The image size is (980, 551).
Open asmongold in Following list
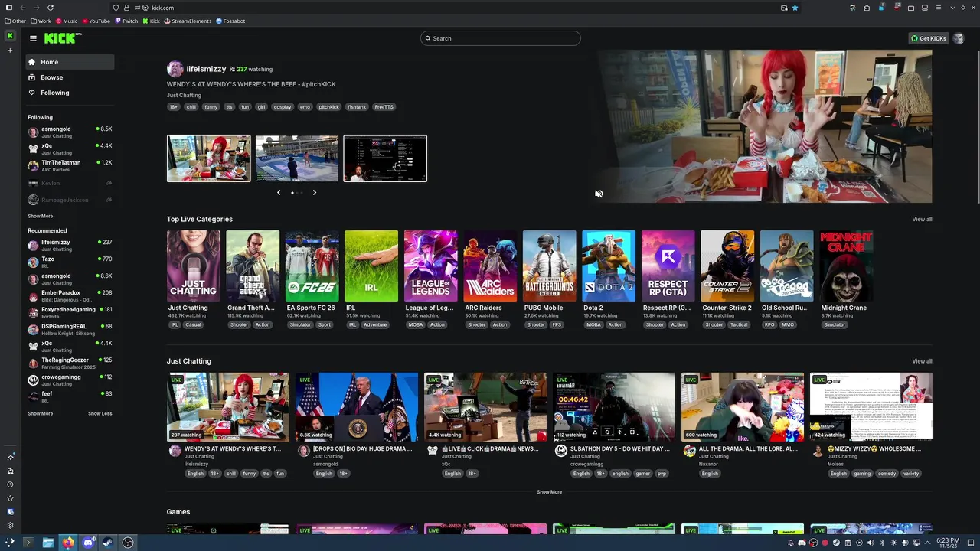(x=70, y=132)
